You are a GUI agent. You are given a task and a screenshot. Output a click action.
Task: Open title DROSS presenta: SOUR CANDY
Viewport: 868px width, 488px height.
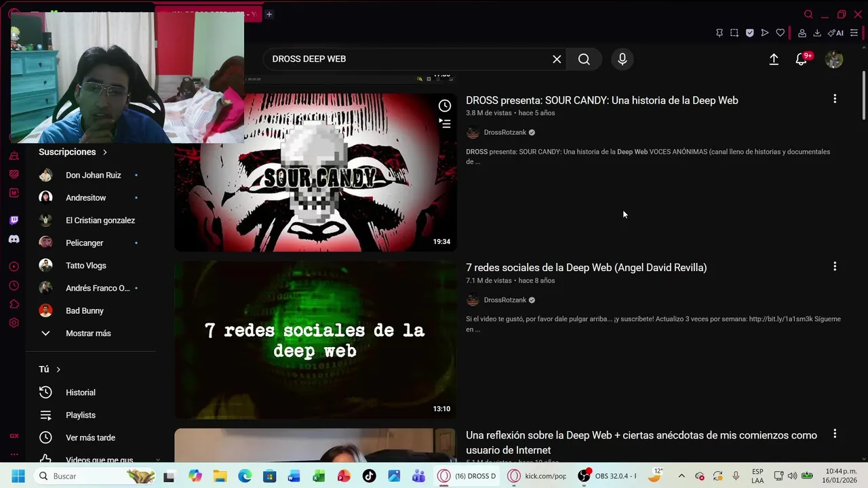pos(602,100)
